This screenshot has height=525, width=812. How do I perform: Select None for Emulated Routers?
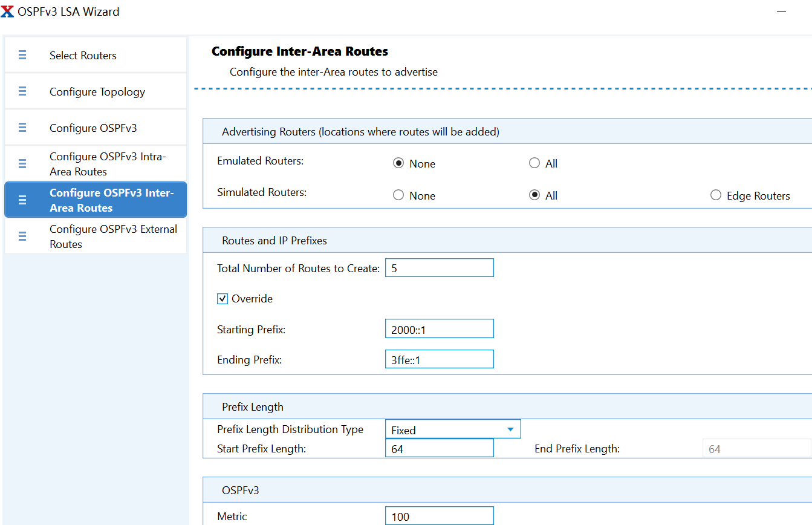point(398,163)
